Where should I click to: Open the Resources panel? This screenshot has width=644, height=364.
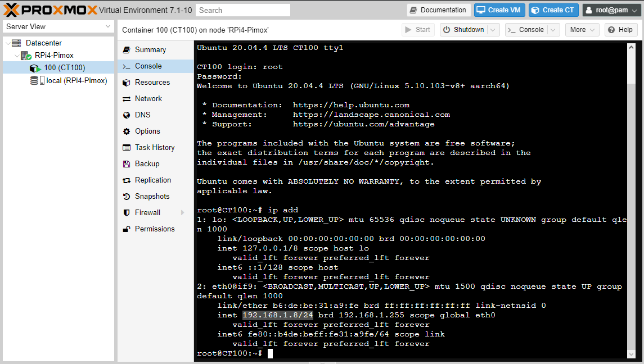151,82
